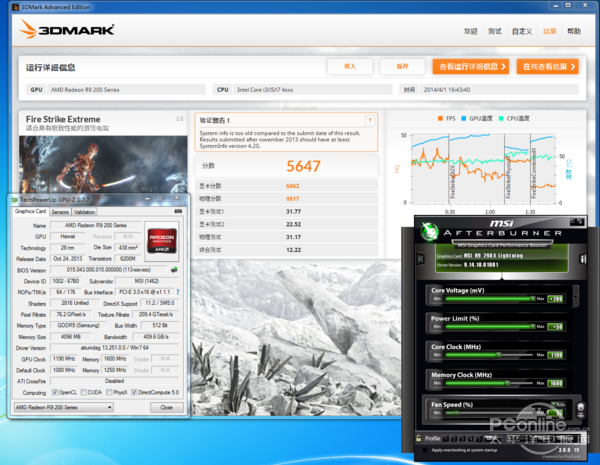
Task: Maximize the 3DMark Advanced Edition window
Action: (x=568, y=5)
